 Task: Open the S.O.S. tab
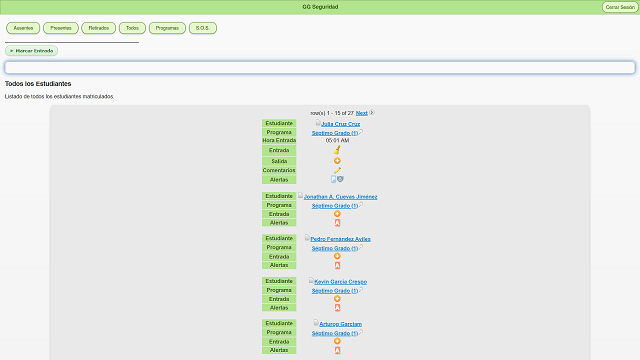[203, 28]
